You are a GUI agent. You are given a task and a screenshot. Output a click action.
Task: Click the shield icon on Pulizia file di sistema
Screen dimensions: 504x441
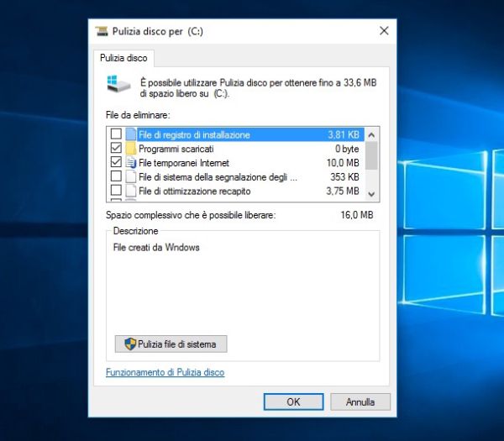(x=130, y=344)
